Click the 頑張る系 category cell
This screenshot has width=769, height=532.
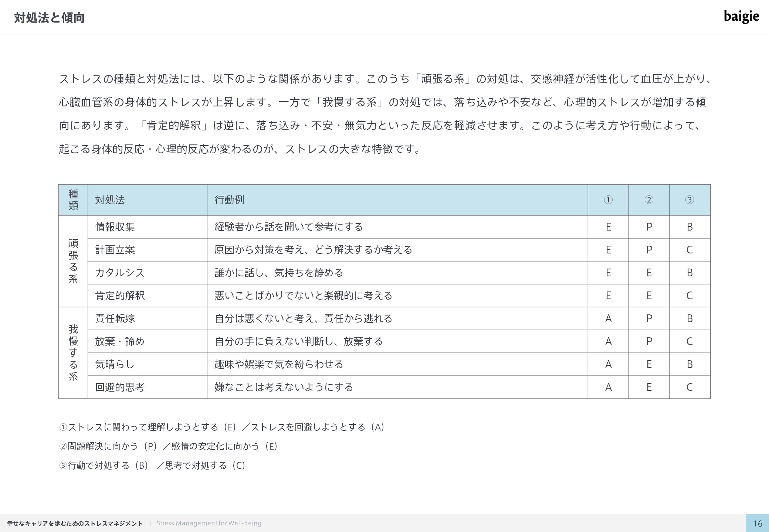[x=73, y=261]
